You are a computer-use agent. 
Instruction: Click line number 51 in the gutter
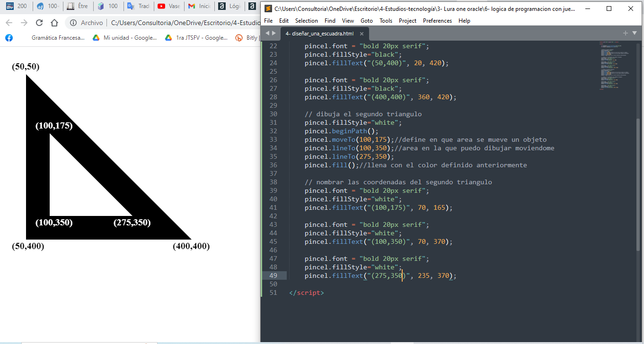(x=273, y=292)
